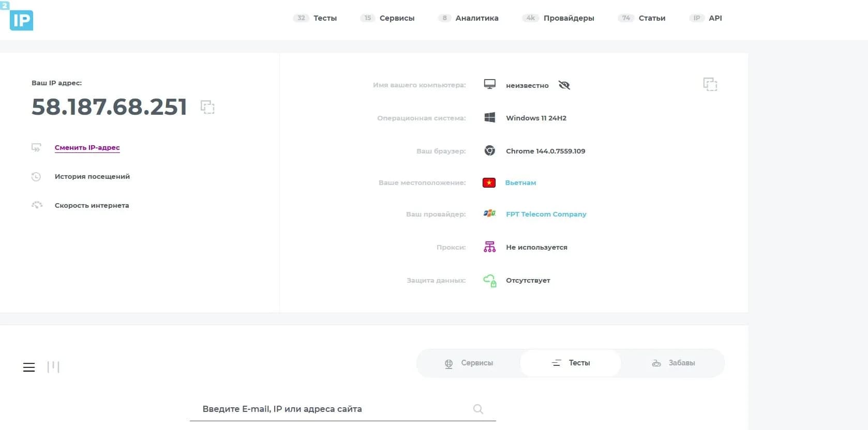This screenshot has height=430, width=868.
Task: Open История посещений link
Action: (92, 176)
